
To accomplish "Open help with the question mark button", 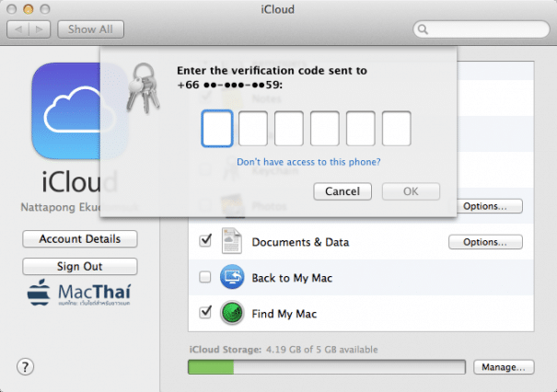I will pos(25,367).
